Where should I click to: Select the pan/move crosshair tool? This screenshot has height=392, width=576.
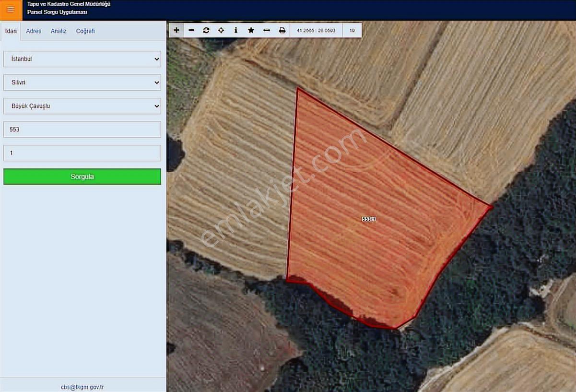coord(221,30)
